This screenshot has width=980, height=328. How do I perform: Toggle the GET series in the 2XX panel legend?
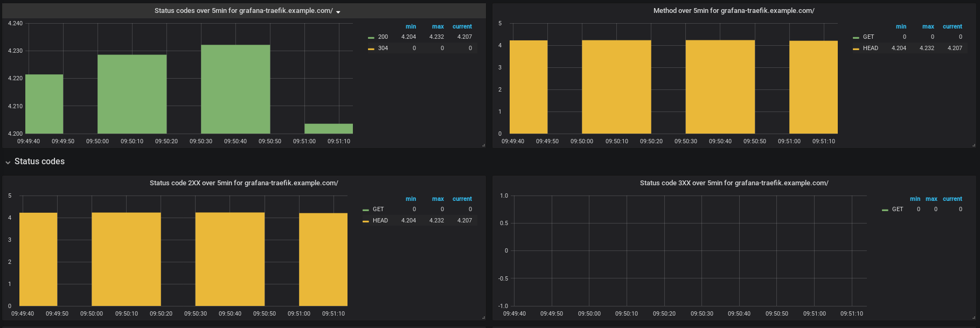click(x=378, y=210)
